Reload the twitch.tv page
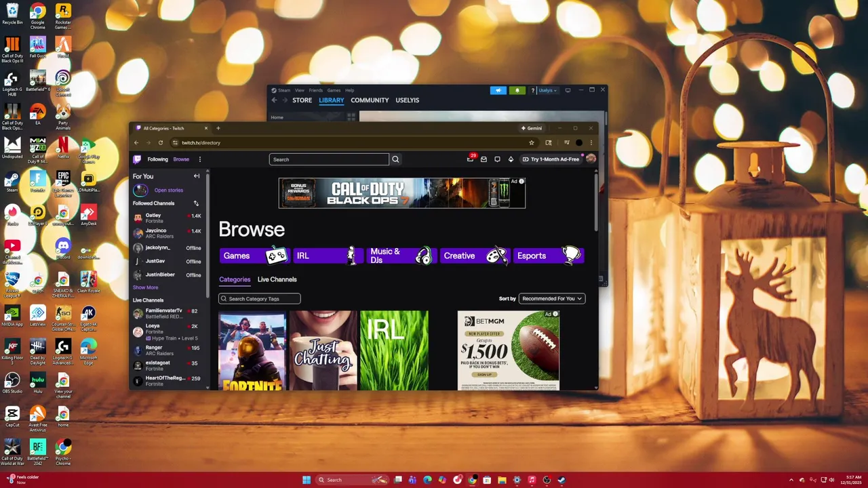Viewport: 868px width, 488px height. pyautogui.click(x=161, y=142)
